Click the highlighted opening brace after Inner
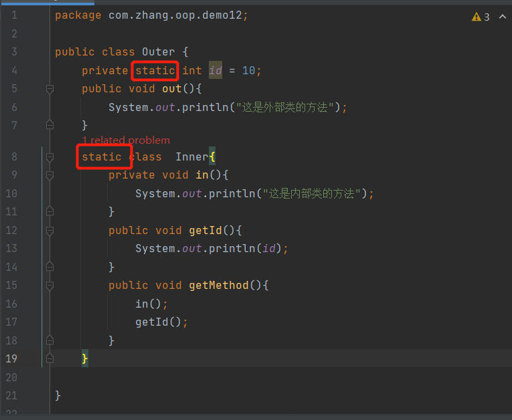This screenshot has width=512, height=420. point(212,156)
